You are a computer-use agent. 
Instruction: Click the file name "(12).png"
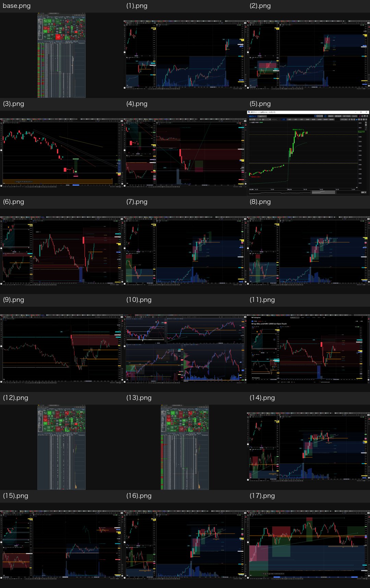pyautogui.click(x=15, y=398)
